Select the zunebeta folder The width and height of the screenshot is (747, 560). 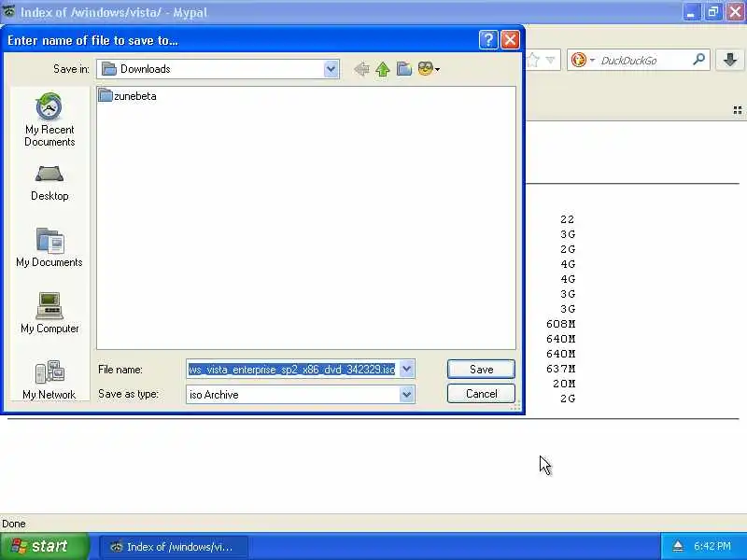[128, 96]
